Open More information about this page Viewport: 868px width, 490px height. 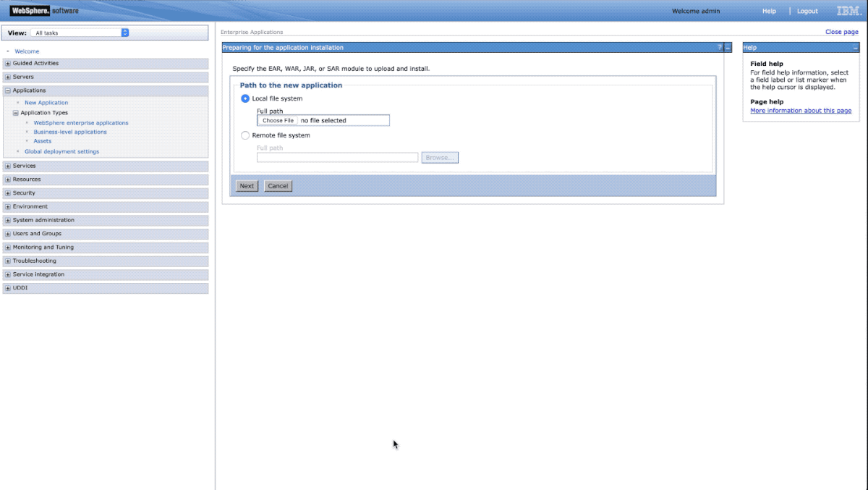[x=800, y=110]
